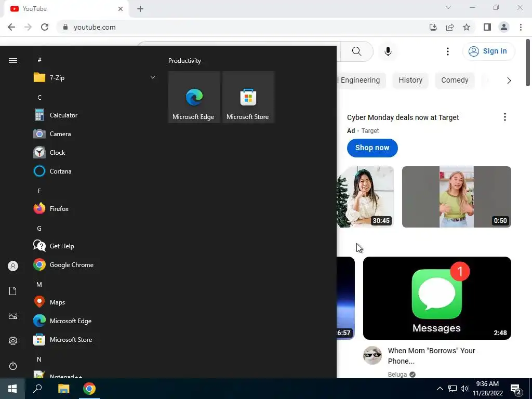The image size is (532, 399).
Task: Reload the YouTube page
Action: coord(45,27)
